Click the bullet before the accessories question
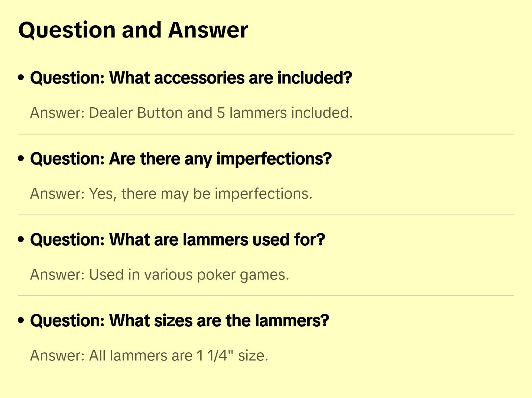This screenshot has width=532, height=398. (21, 78)
